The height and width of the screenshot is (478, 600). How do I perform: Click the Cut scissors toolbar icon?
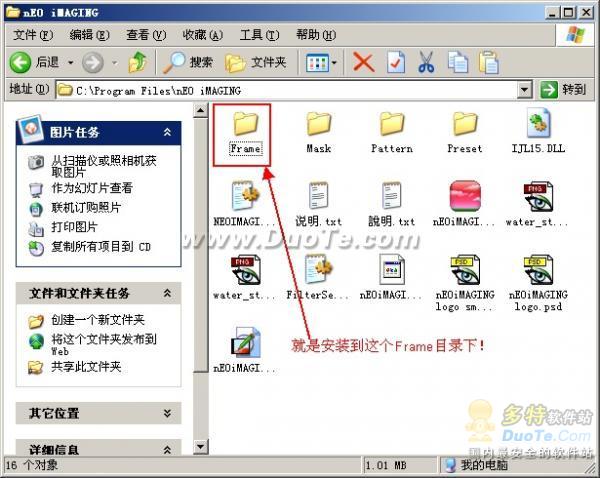point(426,62)
